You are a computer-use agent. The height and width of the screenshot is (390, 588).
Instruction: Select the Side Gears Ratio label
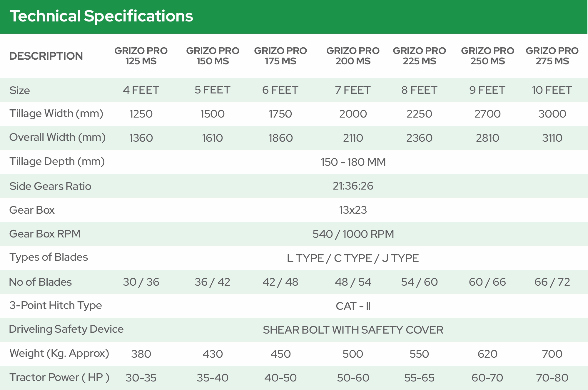click(x=50, y=186)
